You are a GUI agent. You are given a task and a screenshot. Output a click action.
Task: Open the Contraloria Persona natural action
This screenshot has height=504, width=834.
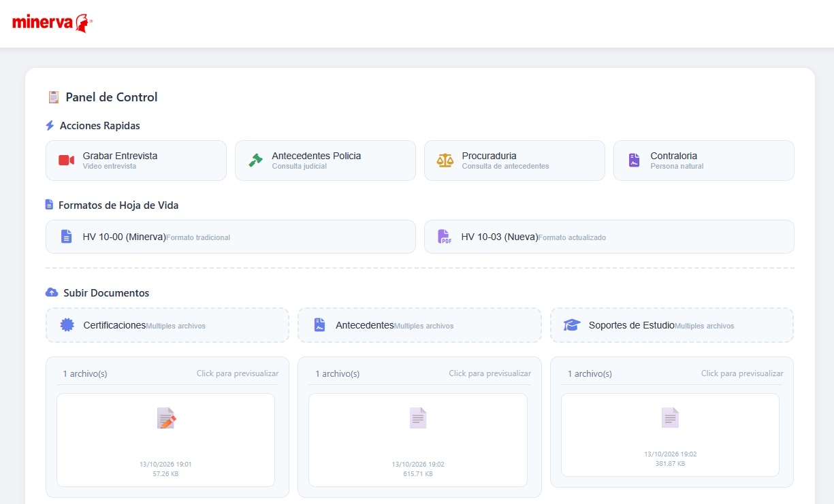pyautogui.click(x=704, y=161)
